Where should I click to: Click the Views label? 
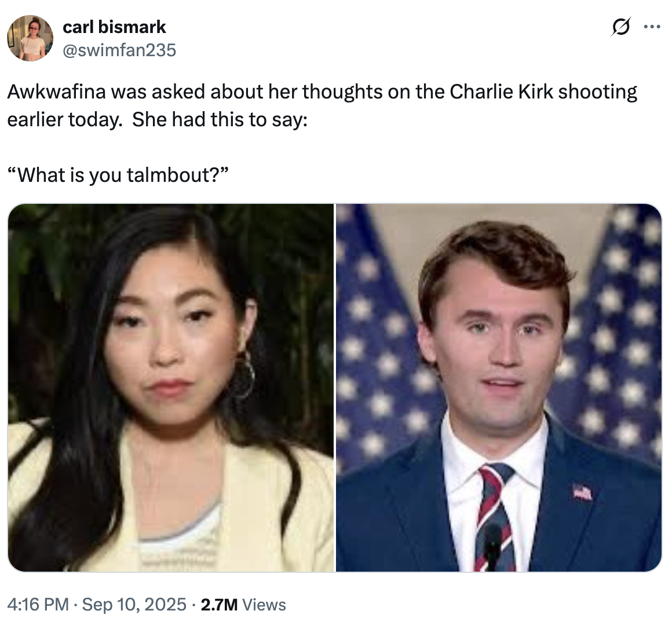pos(264,605)
